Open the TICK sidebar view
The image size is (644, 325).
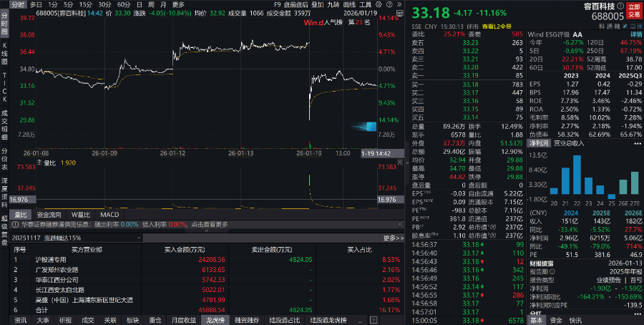[4, 87]
